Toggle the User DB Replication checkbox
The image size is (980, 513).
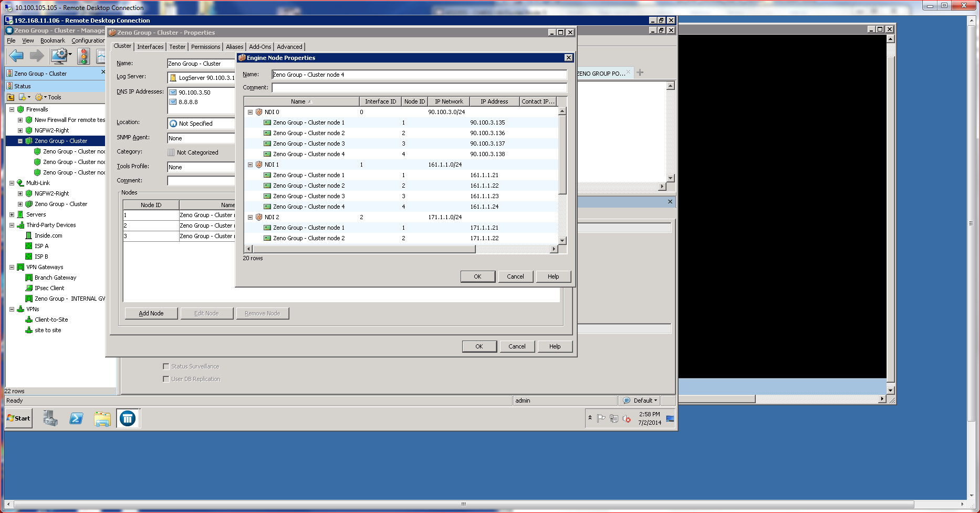[x=166, y=379]
